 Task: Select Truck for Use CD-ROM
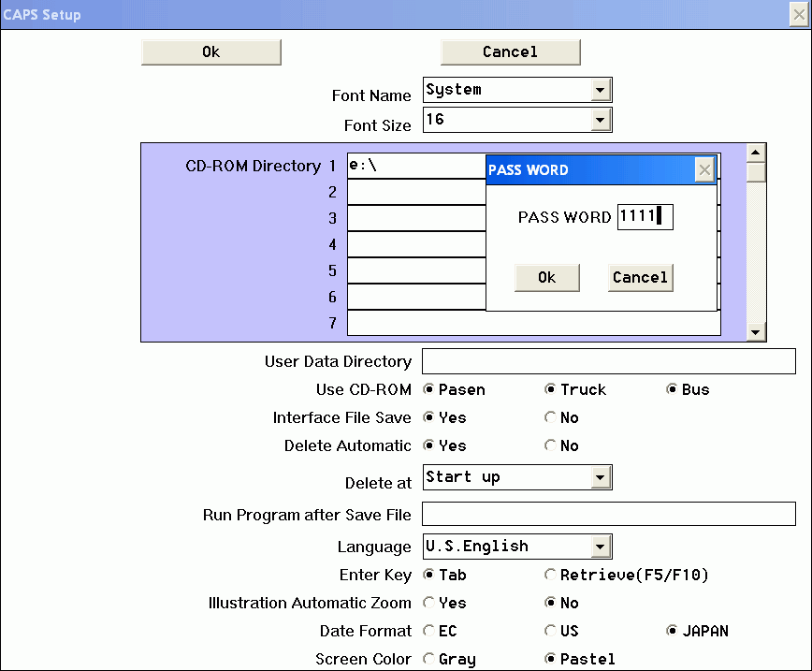[551, 390]
